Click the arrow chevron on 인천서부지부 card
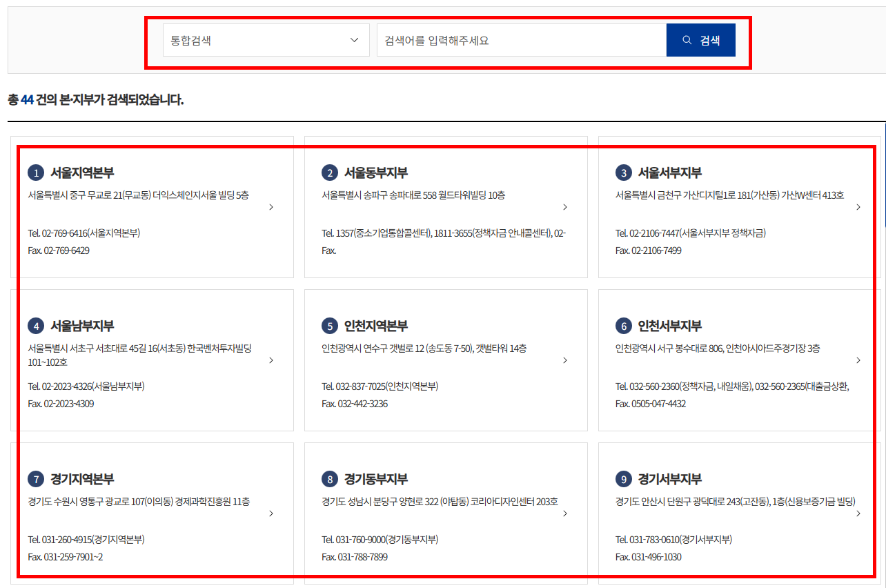Viewport: 886px width, 588px height. [858, 360]
